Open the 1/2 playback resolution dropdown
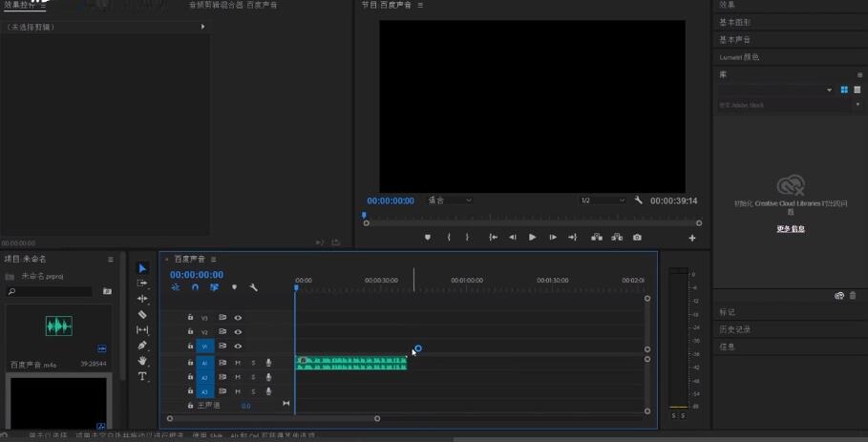Screen dimensions: 868x442 click(603, 200)
